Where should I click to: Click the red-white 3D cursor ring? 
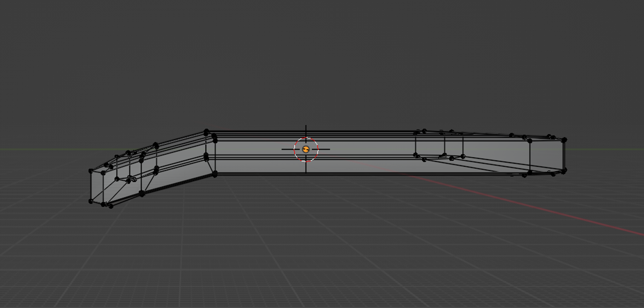click(306, 149)
